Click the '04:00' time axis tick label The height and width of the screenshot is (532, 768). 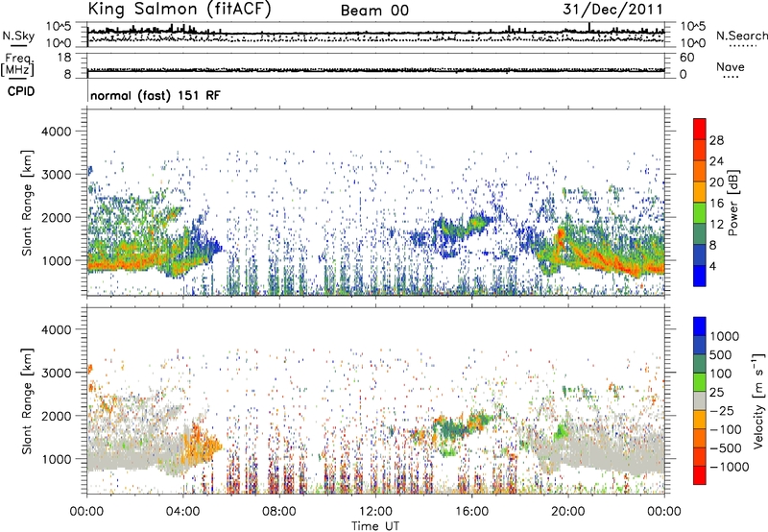pos(183,512)
